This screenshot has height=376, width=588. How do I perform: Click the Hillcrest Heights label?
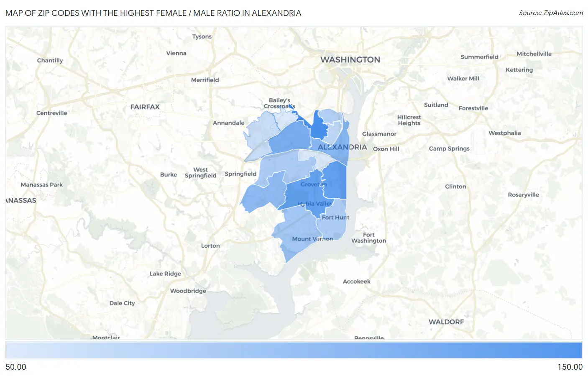click(x=409, y=120)
